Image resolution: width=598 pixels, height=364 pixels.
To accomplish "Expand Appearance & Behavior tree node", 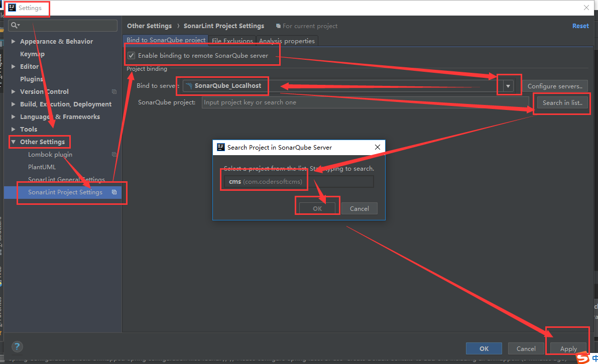I will (x=14, y=41).
